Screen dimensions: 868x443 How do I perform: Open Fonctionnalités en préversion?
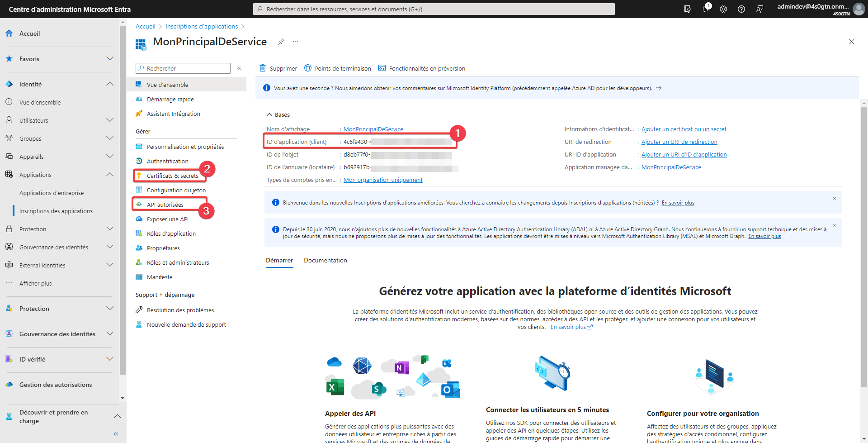[422, 68]
